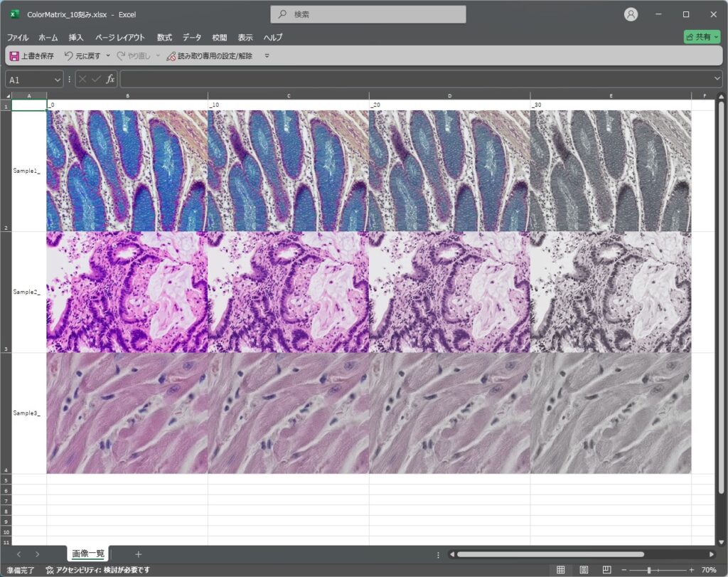The width and height of the screenshot is (728, 577).
Task: Click the zoom in plus icon
Action: tap(691, 570)
